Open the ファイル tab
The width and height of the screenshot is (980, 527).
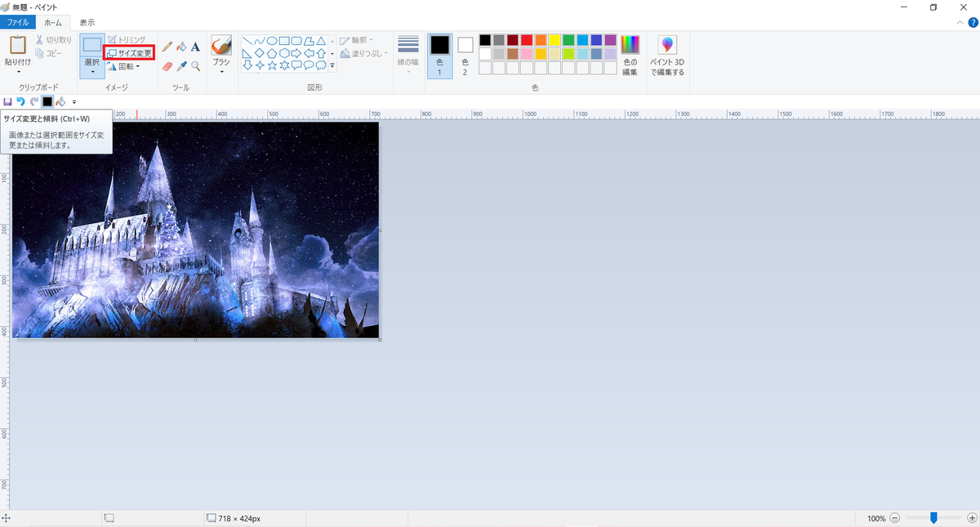18,23
